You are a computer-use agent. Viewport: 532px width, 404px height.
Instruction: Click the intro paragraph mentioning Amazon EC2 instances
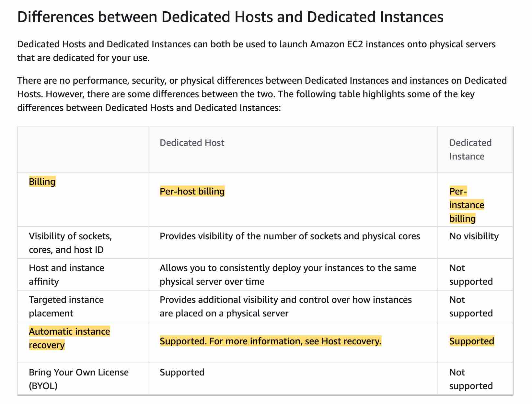[x=256, y=51]
